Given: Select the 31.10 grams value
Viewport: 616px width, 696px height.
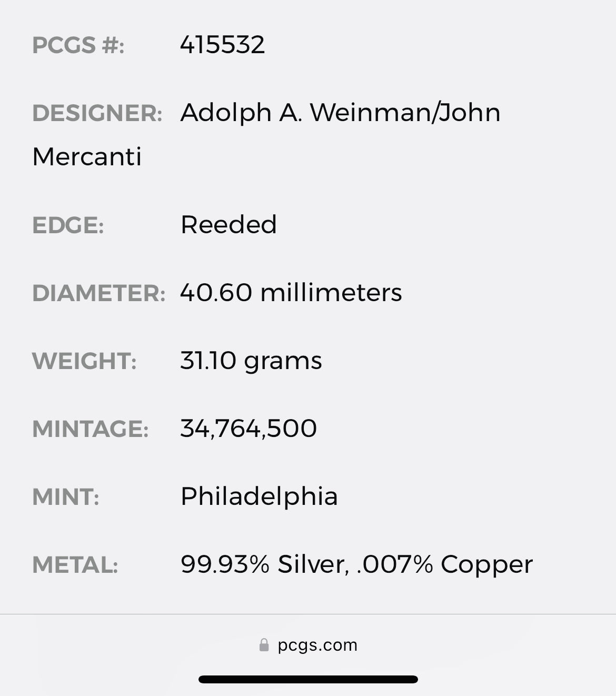Looking at the screenshot, I should point(251,361).
